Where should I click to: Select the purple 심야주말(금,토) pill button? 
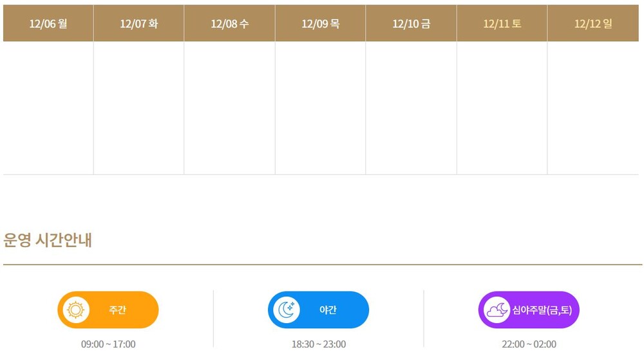(529, 310)
